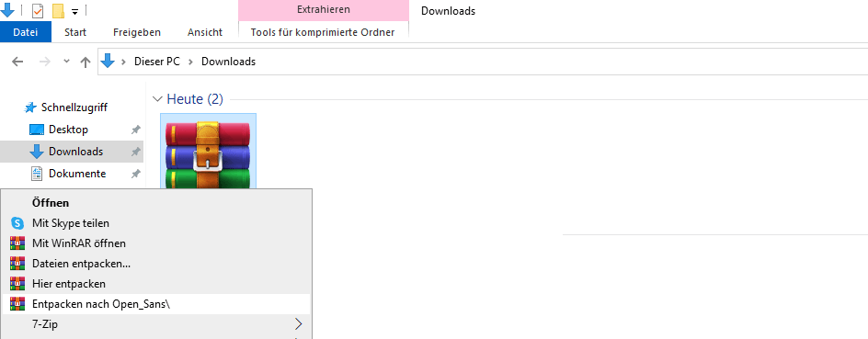Viewport: 868px width, 339px height.
Task: Click WinRAR icon beside Dateien entpacken...
Action: 17,264
